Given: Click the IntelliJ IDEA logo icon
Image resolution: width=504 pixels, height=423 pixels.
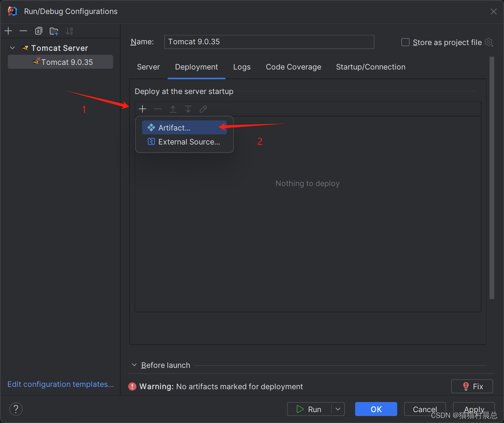Looking at the screenshot, I should tap(12, 11).
